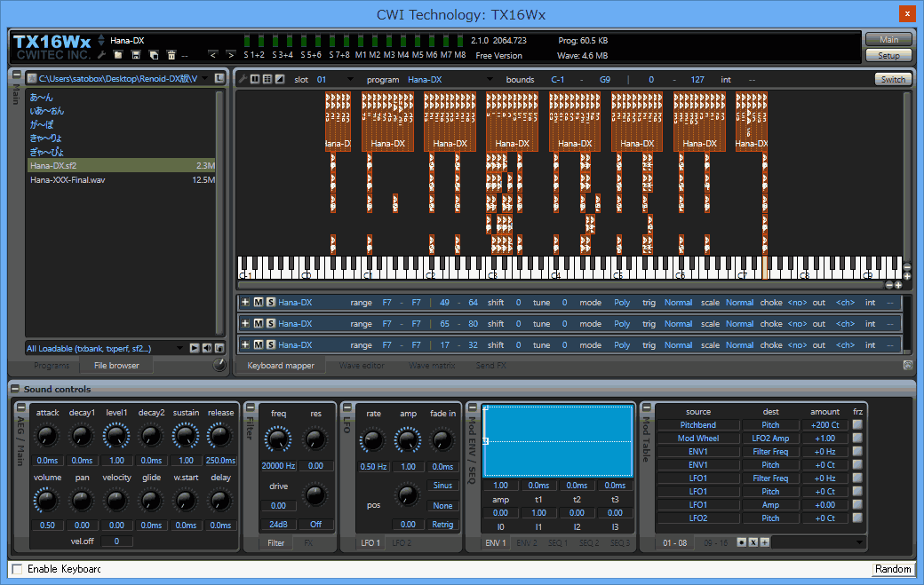Click the two-pane layout icon in the mapper toolbar

click(255, 79)
